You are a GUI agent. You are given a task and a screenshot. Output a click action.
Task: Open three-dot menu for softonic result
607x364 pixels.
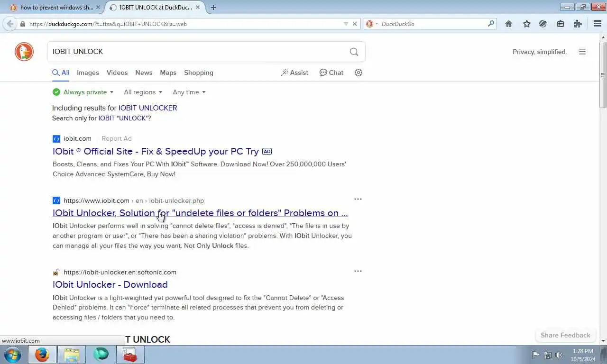pyautogui.click(x=358, y=271)
